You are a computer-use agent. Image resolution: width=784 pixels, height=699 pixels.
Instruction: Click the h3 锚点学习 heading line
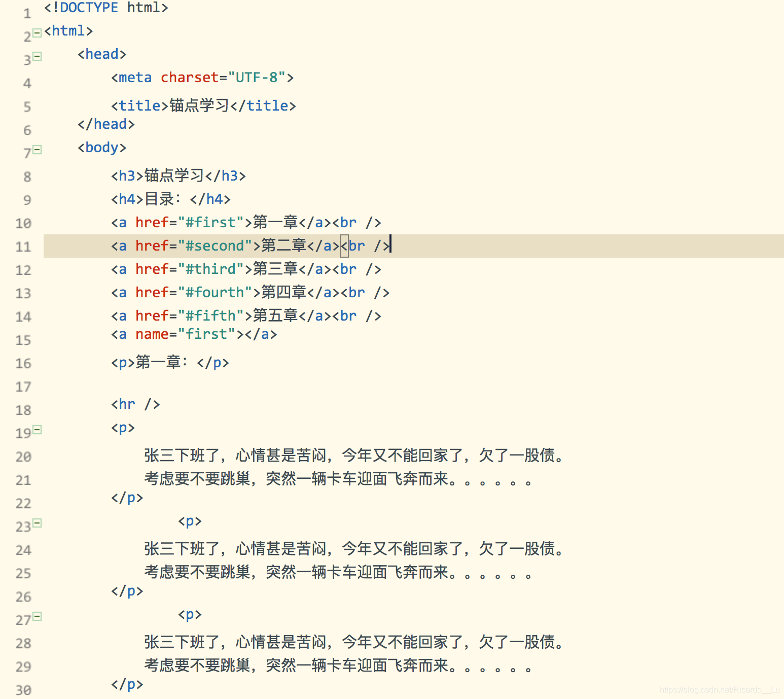point(179,176)
